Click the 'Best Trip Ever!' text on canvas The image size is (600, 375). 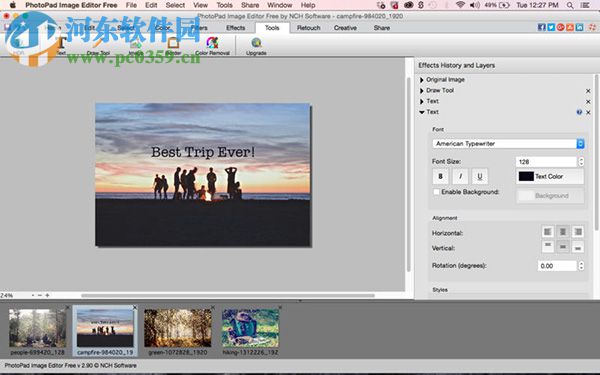pos(203,152)
